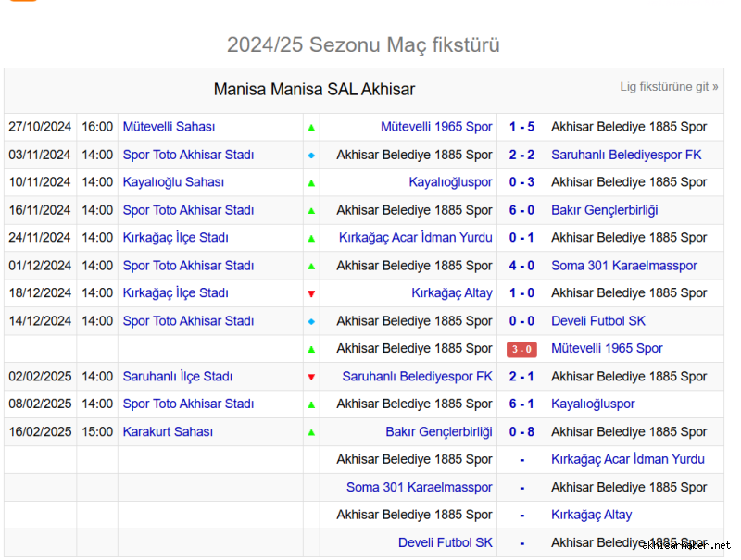This screenshot has width=741, height=560.
Task: Click the 16:00 kickoff time
Action: pyautogui.click(x=97, y=127)
